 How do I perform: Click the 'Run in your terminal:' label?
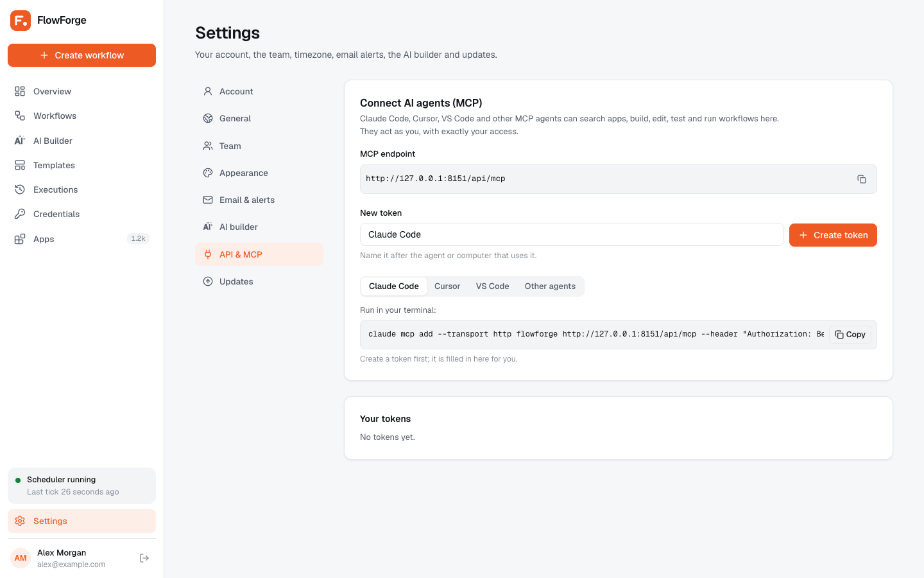pos(398,310)
